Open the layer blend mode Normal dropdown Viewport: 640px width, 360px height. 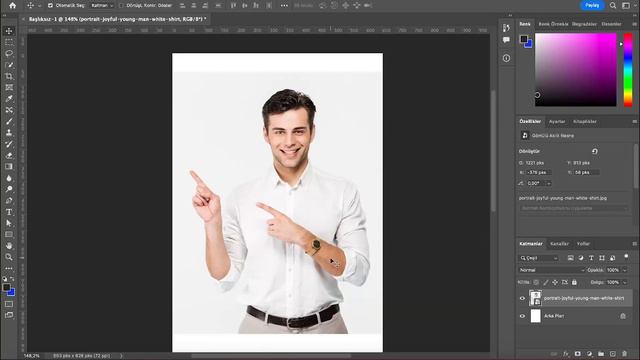551,270
